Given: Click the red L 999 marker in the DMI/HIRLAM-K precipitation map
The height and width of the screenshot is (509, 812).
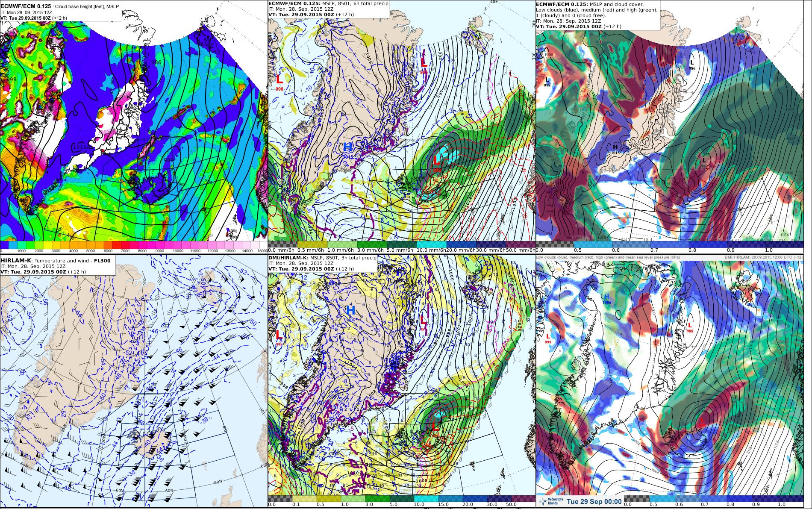Looking at the screenshot, I should point(279,338).
